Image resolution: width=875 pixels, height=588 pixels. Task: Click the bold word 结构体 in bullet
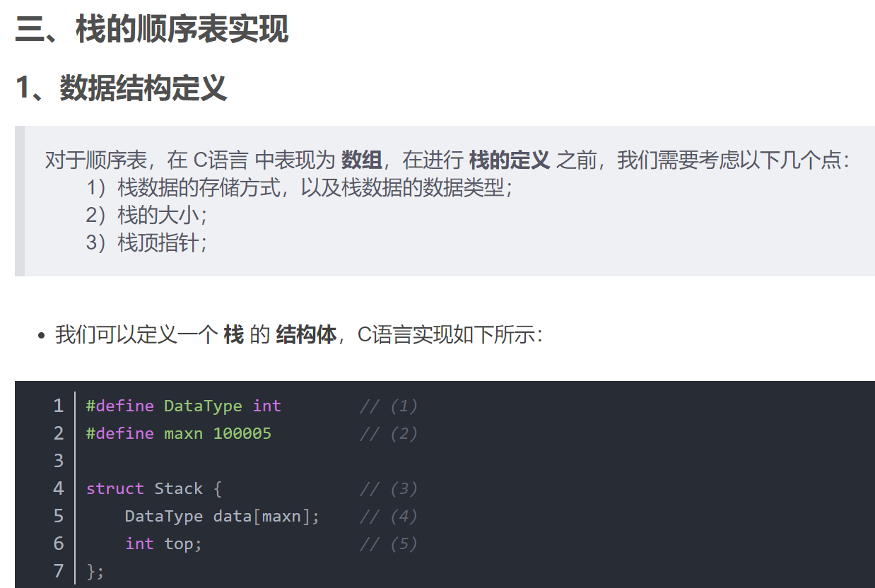306,334
